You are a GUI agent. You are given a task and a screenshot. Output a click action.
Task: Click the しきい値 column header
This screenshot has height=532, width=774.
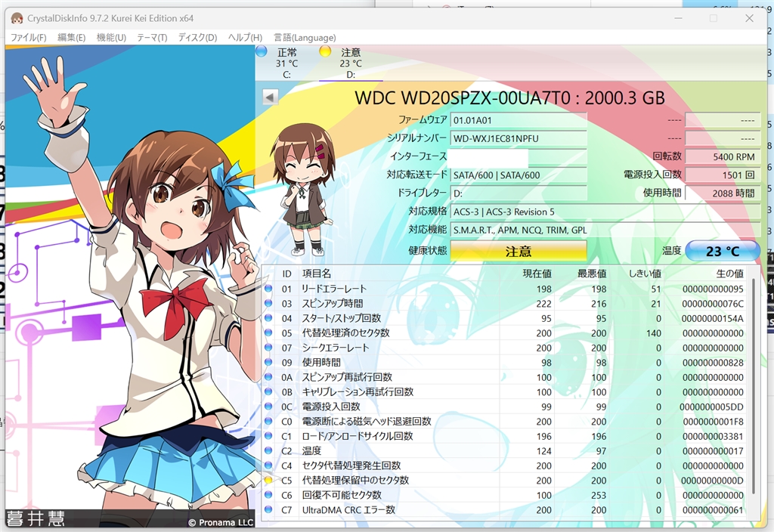click(645, 274)
